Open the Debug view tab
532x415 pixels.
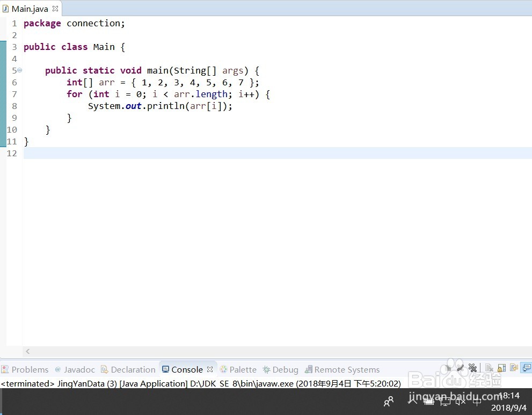[281, 369]
